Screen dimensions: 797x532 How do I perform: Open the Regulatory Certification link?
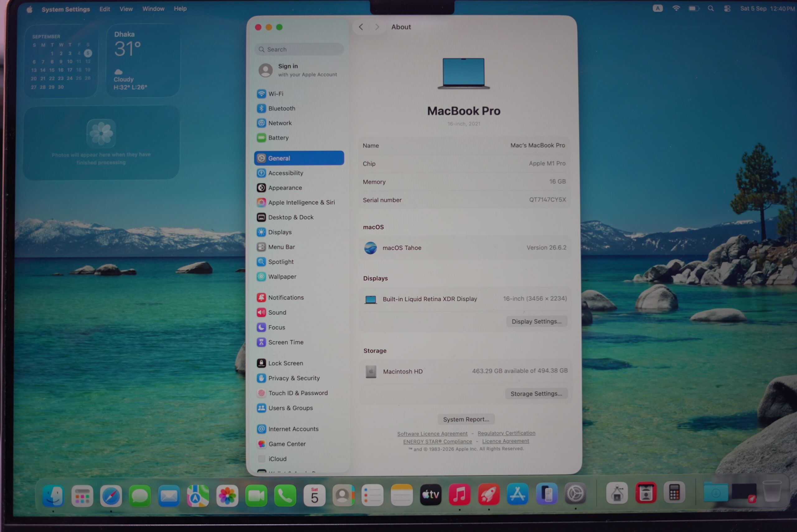(x=506, y=433)
